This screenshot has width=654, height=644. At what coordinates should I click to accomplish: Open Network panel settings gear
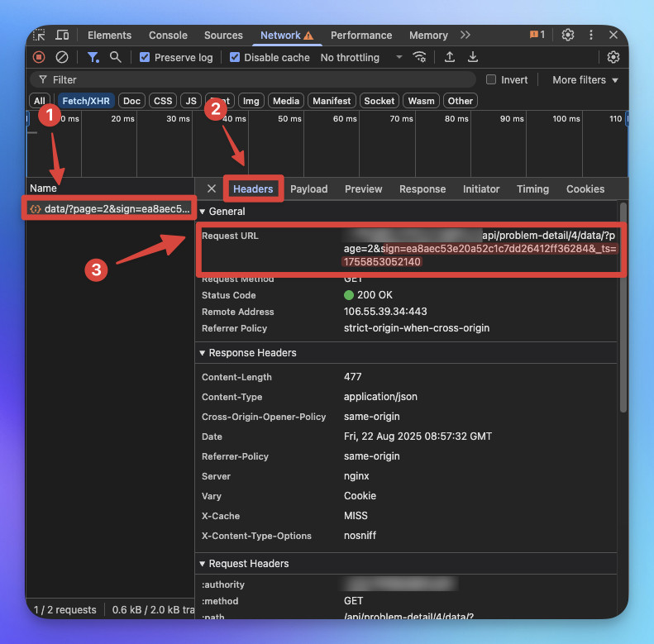point(613,57)
